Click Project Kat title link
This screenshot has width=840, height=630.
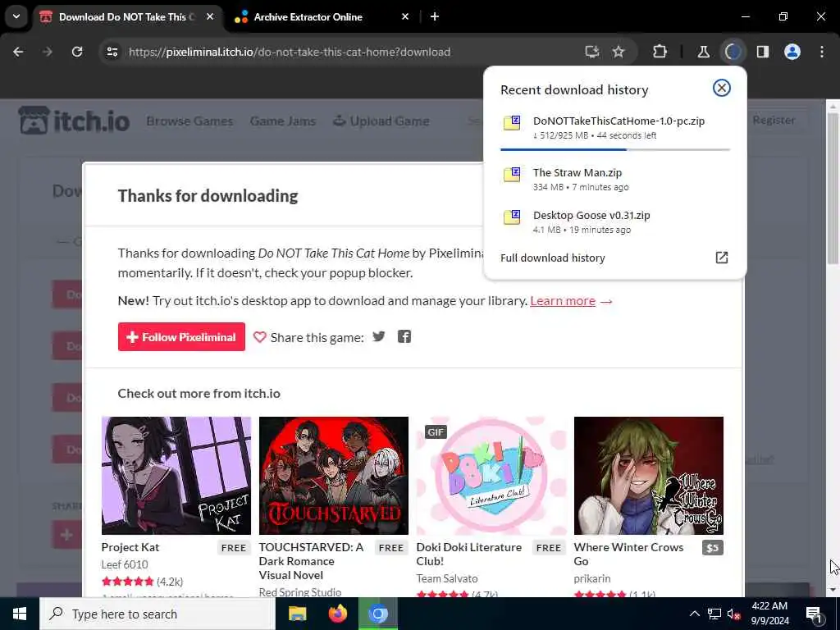tap(130, 547)
